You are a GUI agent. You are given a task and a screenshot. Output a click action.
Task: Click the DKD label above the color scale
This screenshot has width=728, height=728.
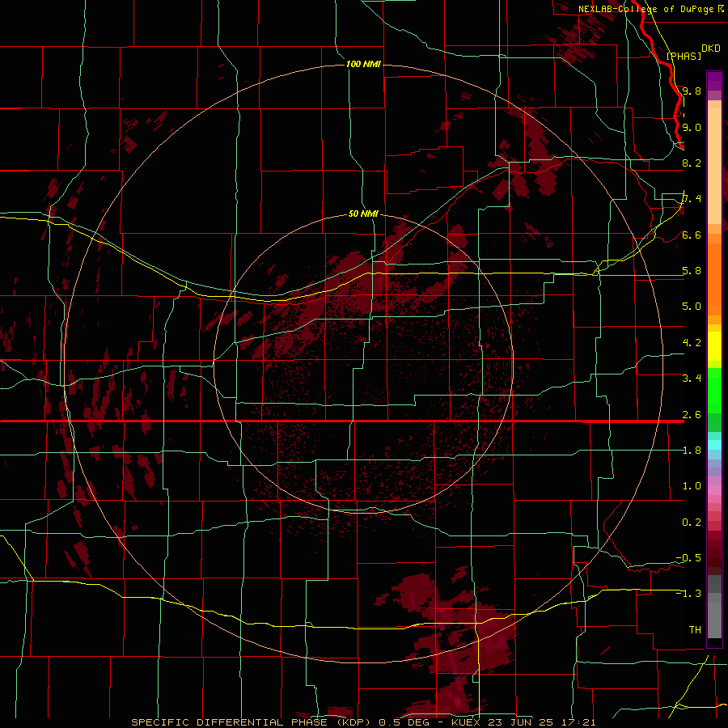tap(711, 49)
